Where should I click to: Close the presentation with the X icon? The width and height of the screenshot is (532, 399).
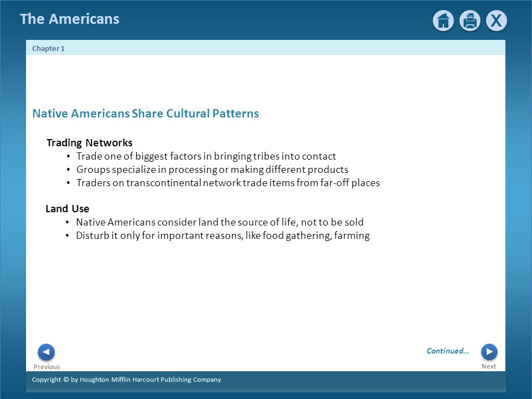click(x=497, y=21)
